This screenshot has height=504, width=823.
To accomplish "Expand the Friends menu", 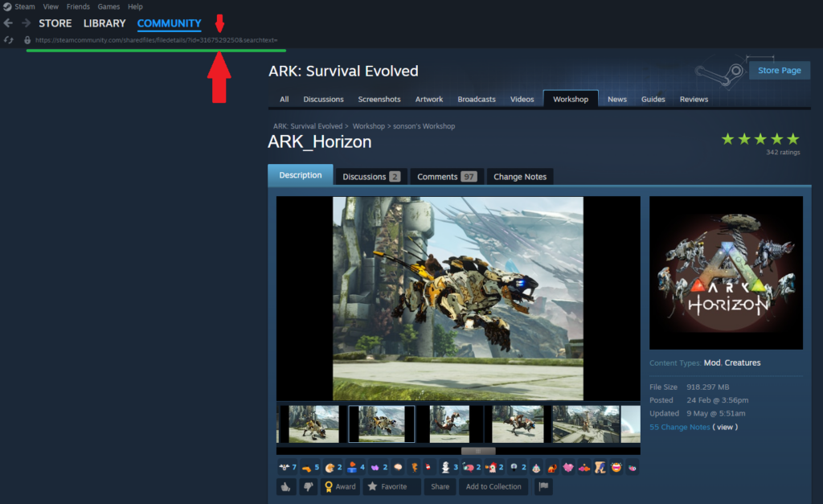I will coord(78,6).
